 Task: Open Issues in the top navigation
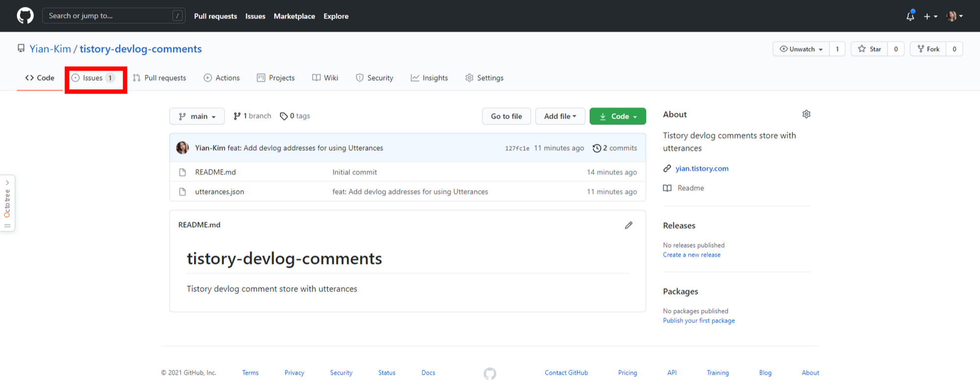(255, 16)
